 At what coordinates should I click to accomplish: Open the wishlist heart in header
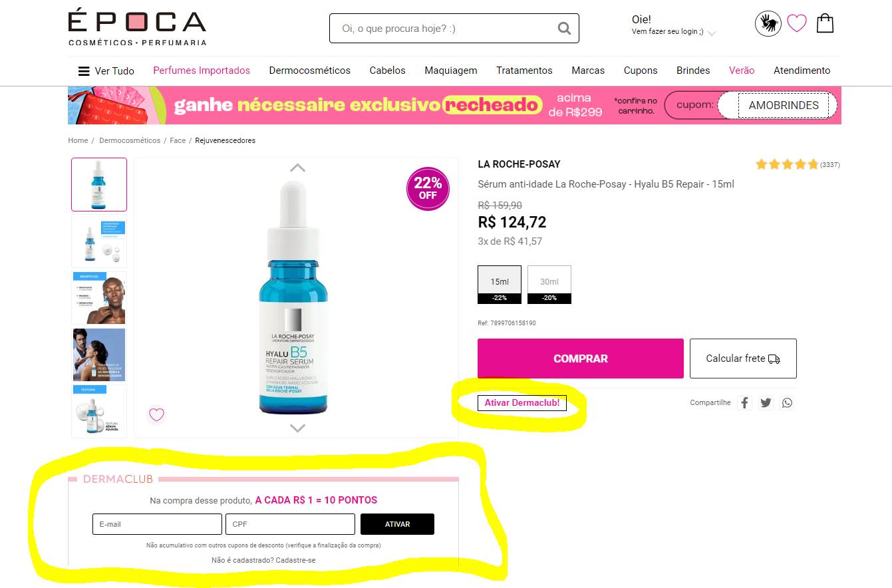click(x=797, y=23)
